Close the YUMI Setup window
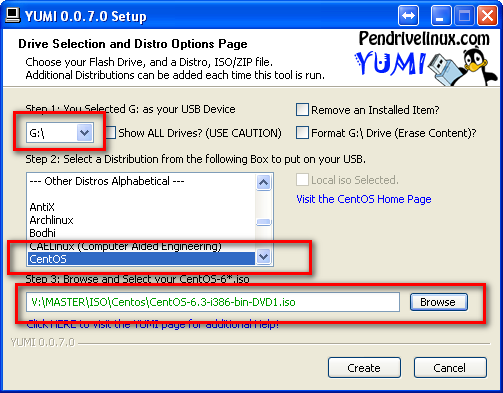Screen dimensions: 503x393 (x=487, y=15)
